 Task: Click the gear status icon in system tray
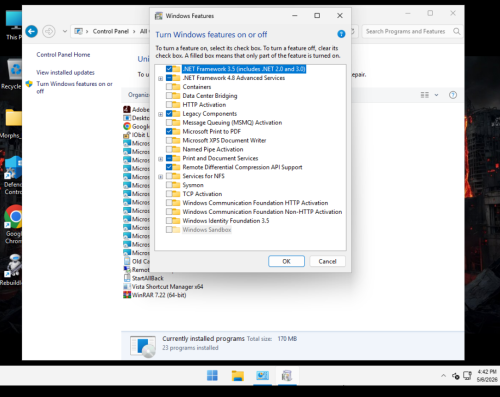tap(456, 376)
